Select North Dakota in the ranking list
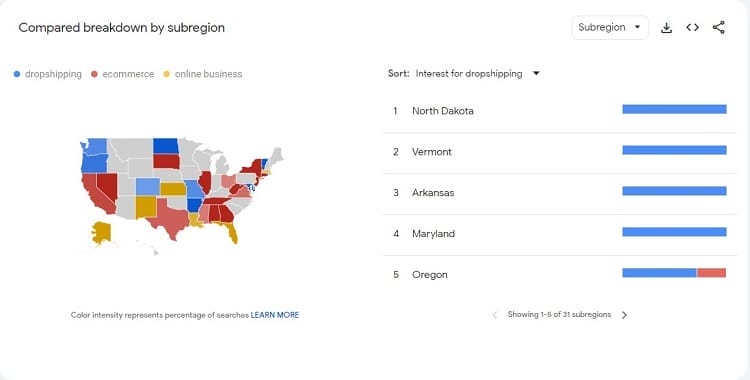The image size is (750, 380). click(560, 111)
